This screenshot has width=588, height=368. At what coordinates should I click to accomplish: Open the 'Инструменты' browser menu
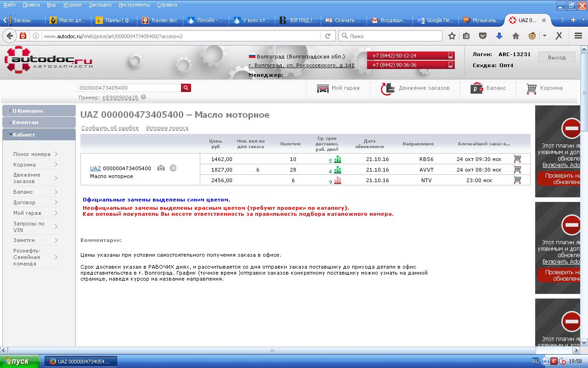point(134,5)
